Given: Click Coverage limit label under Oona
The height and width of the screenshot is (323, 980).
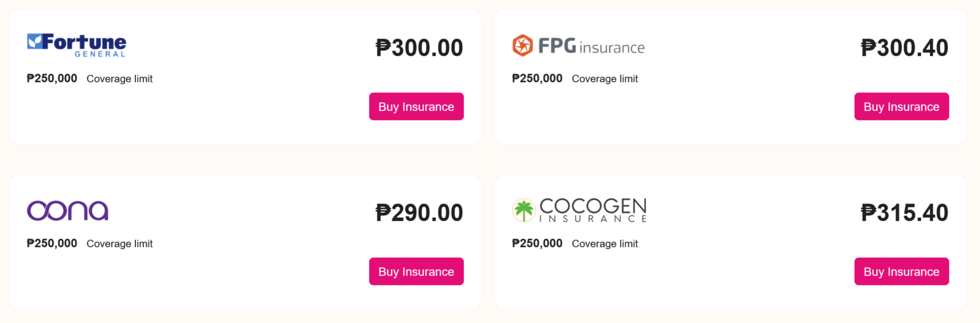Looking at the screenshot, I should click(x=119, y=244).
